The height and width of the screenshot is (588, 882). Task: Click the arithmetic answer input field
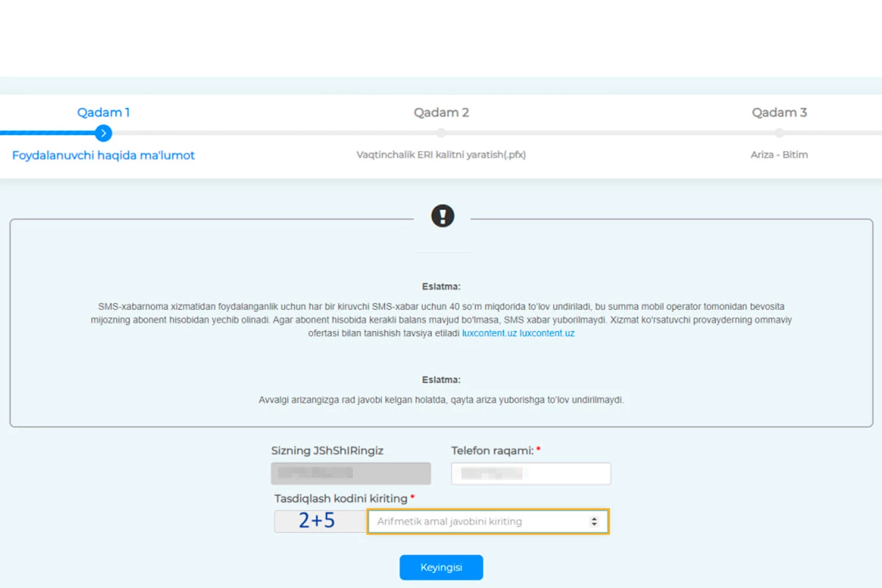pos(488,522)
